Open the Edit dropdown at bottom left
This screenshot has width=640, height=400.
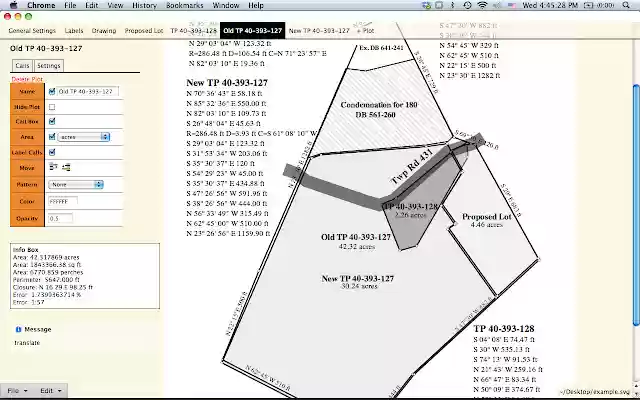click(51, 391)
